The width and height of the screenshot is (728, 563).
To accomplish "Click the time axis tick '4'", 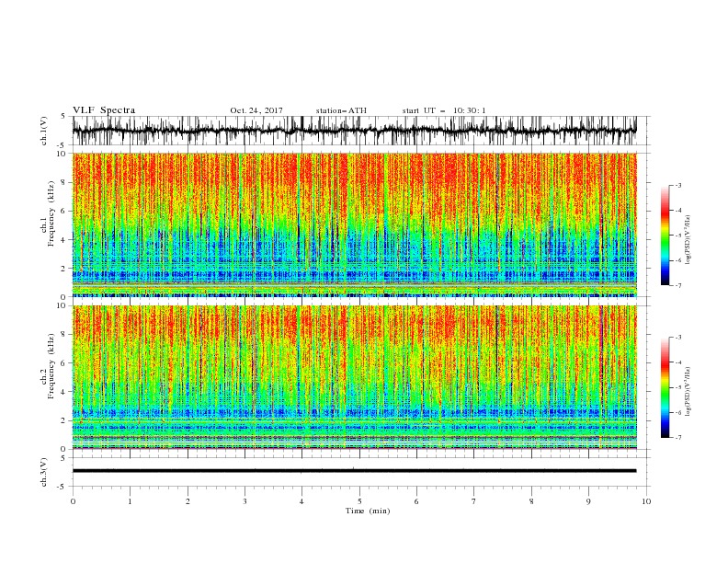I will click(x=301, y=501).
